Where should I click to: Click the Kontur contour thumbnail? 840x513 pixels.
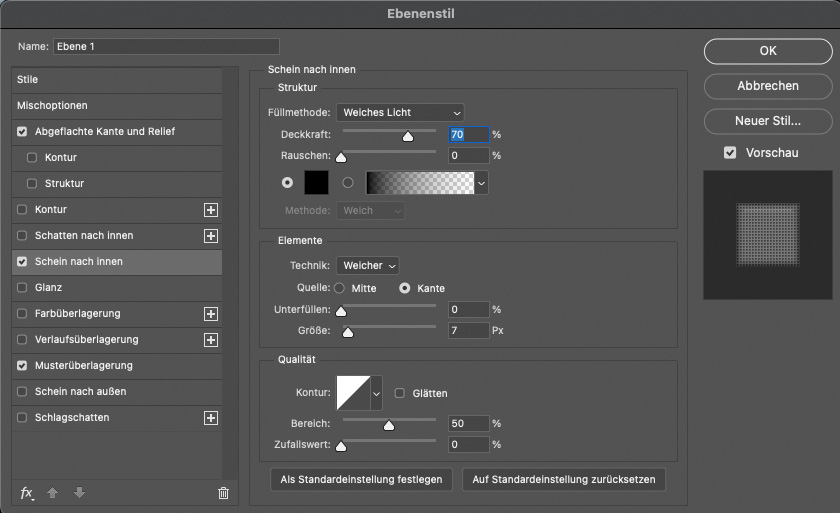[353, 393]
